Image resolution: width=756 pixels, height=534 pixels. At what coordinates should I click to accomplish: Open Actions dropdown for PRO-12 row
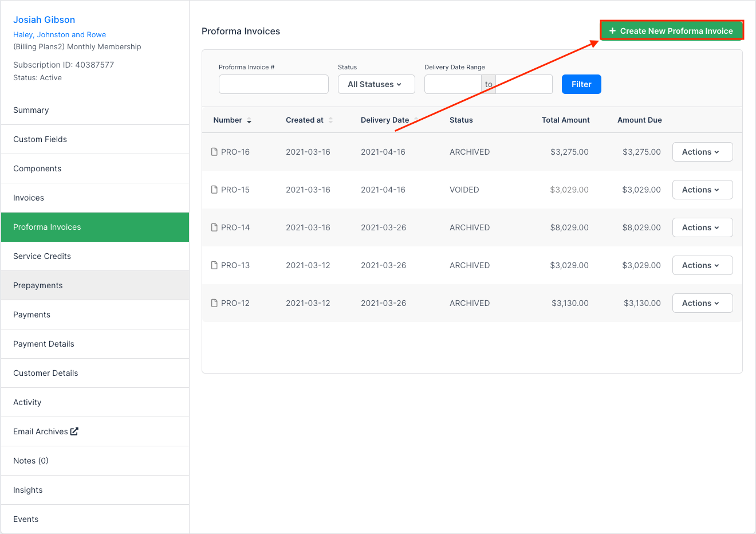[x=702, y=303]
